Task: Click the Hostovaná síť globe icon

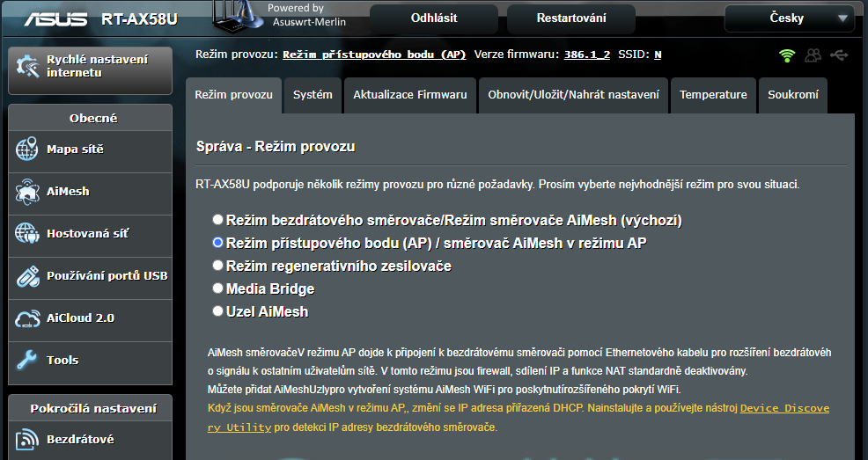Action: click(27, 234)
